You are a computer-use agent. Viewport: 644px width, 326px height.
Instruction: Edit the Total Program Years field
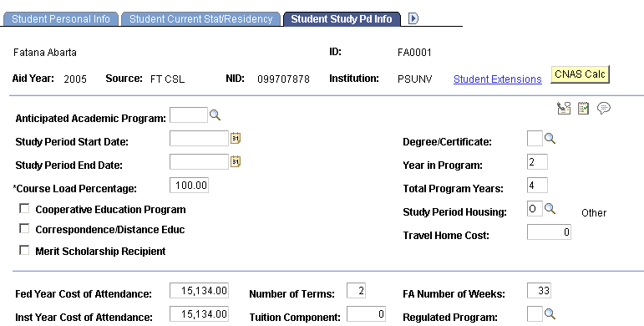pyautogui.click(x=537, y=186)
